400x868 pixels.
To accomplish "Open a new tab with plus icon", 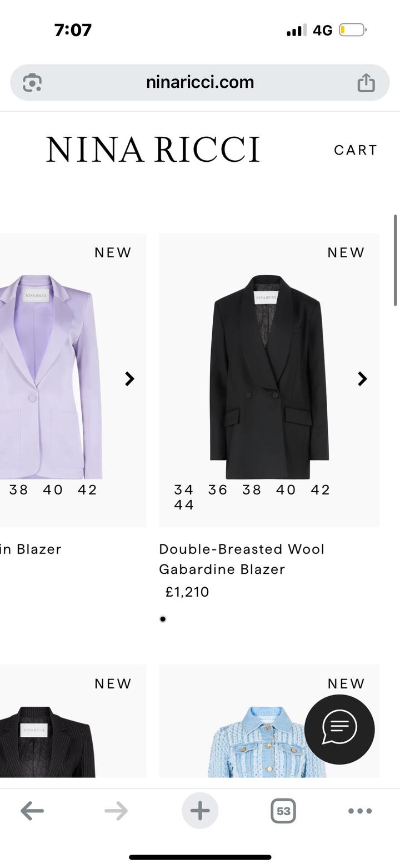I will (x=200, y=811).
